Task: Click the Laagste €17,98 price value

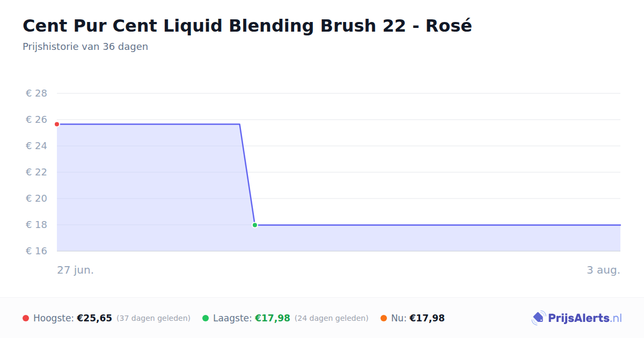Action: click(273, 318)
